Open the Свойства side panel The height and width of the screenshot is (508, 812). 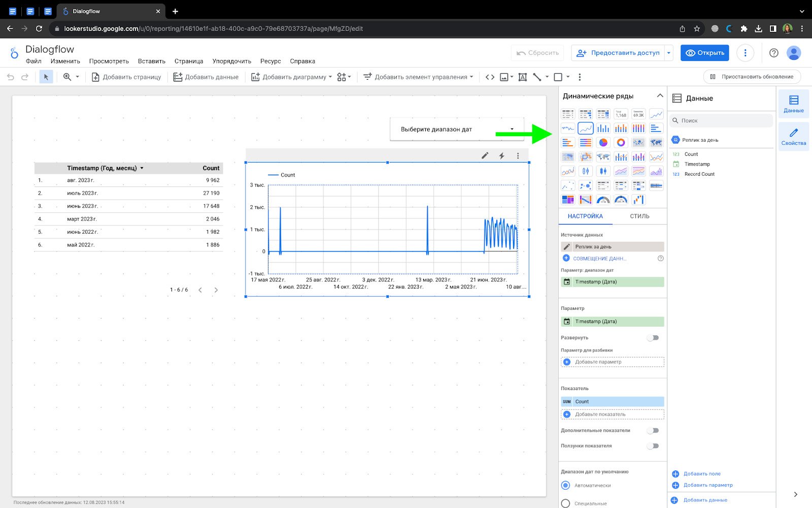tap(794, 137)
